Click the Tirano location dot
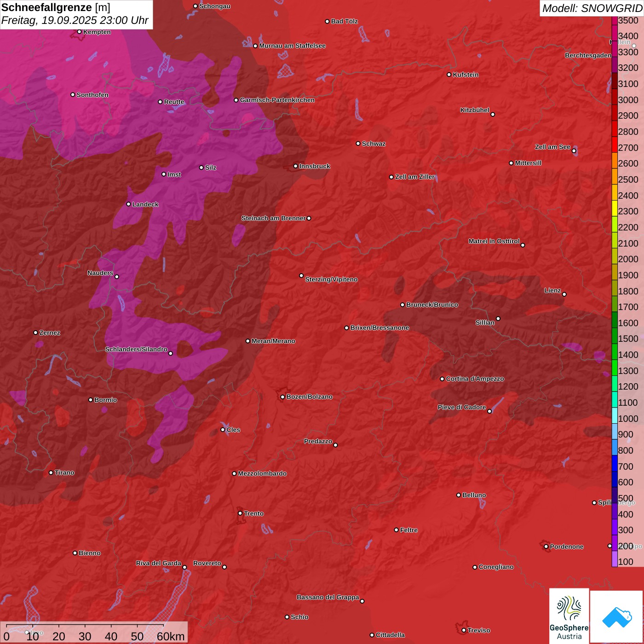The width and height of the screenshot is (644, 644). [51, 472]
